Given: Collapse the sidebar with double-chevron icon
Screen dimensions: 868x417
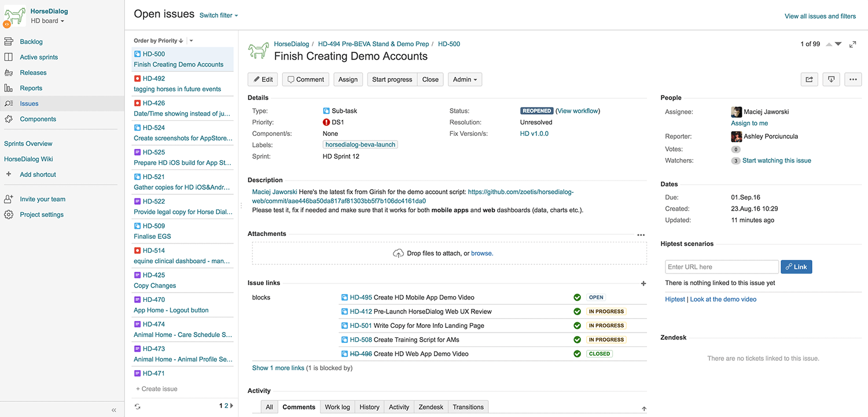Looking at the screenshot, I should coord(114,410).
